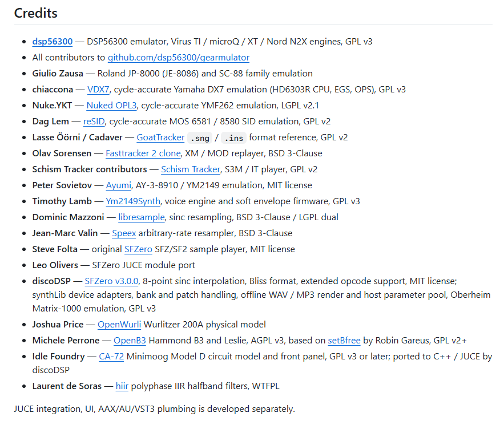Visit the VDX7 project link
Viewport: 504px width, 429px height.
tap(98, 90)
